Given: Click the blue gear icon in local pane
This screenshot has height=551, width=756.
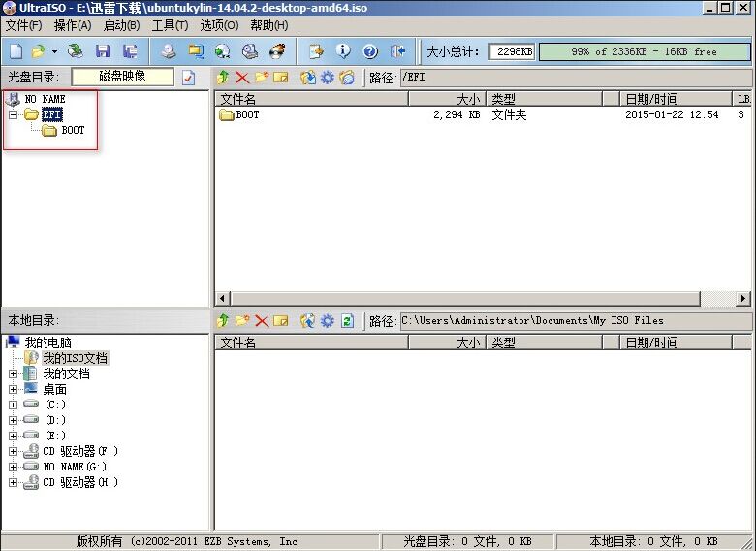Looking at the screenshot, I should (x=328, y=321).
